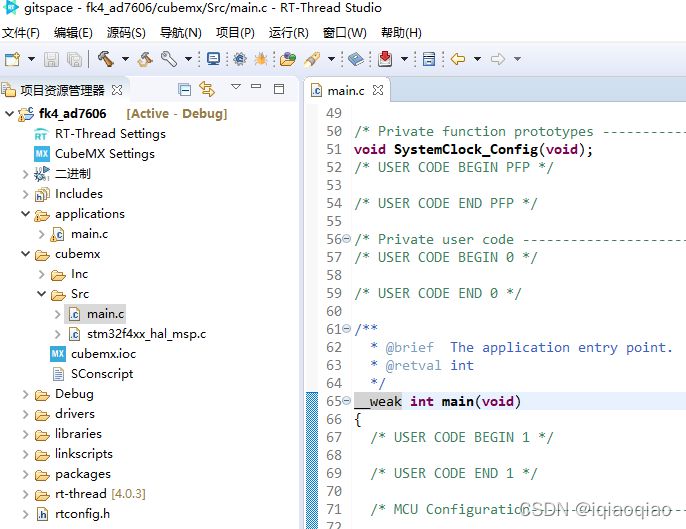Open CubeMX Settings item

tap(105, 154)
